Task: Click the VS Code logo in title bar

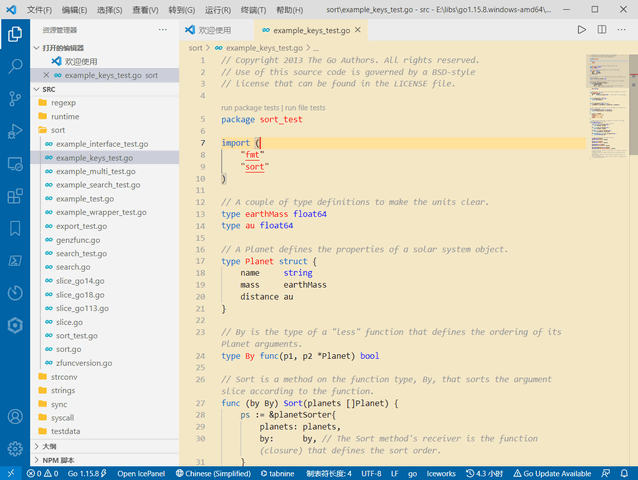Action: pyautogui.click(x=11, y=9)
